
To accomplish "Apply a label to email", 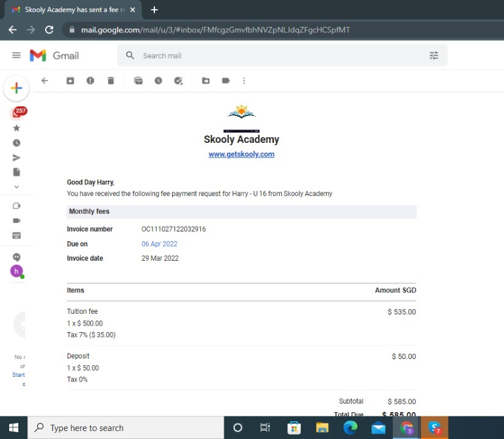I will coord(226,81).
